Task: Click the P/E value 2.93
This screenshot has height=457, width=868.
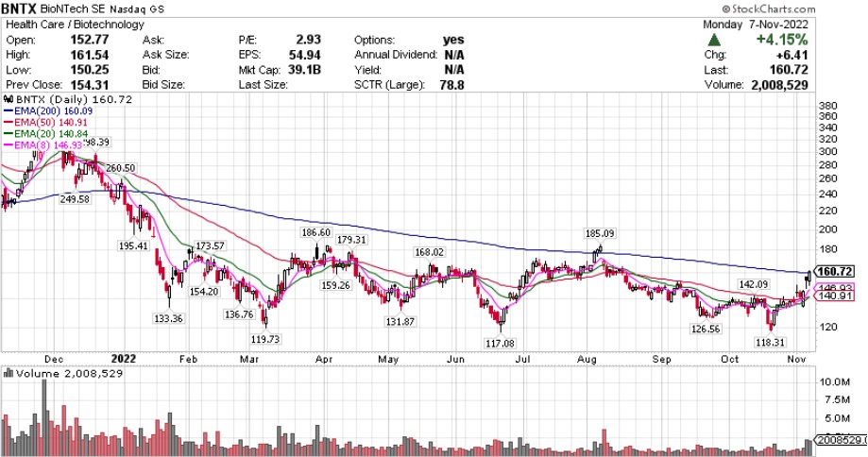Action: [x=308, y=40]
